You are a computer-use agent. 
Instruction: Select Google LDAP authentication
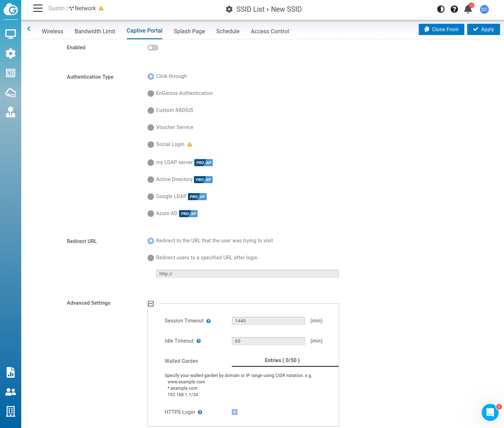pyautogui.click(x=151, y=196)
